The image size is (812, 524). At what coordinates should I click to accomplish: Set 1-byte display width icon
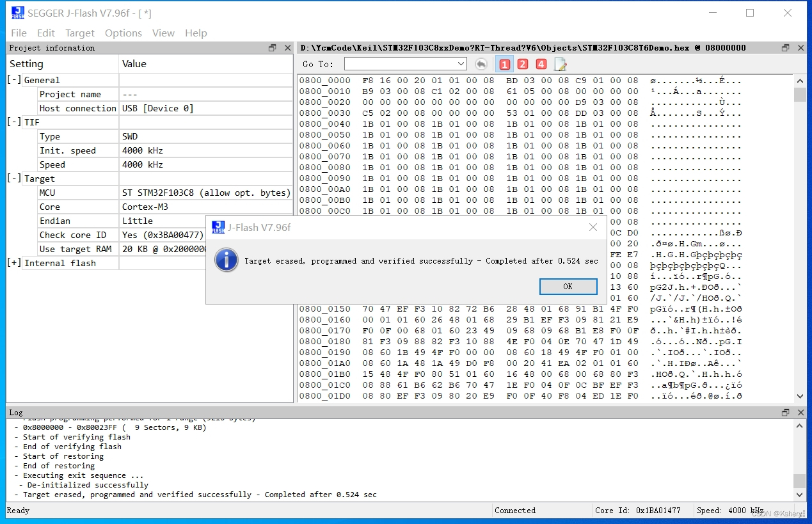coord(504,64)
